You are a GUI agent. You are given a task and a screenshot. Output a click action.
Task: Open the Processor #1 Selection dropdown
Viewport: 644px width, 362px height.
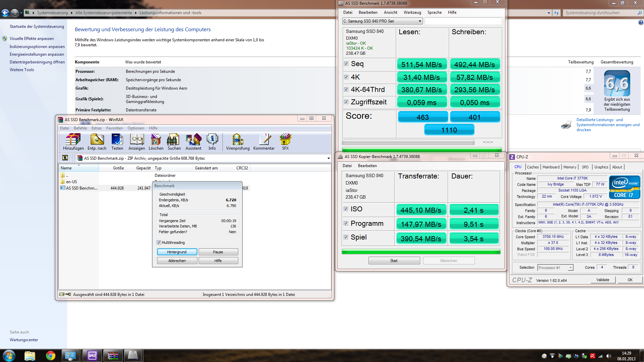(555, 267)
